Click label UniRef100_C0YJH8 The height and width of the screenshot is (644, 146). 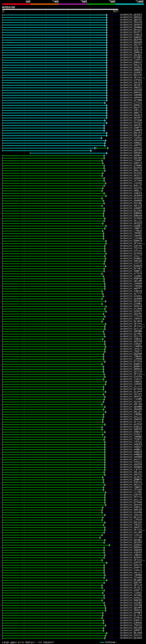131,537
